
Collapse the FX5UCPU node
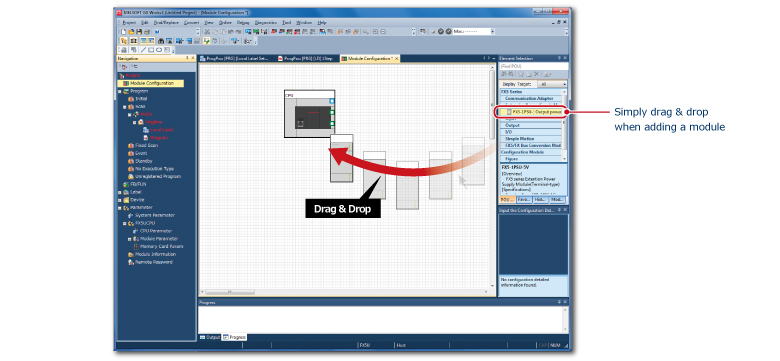(125, 223)
